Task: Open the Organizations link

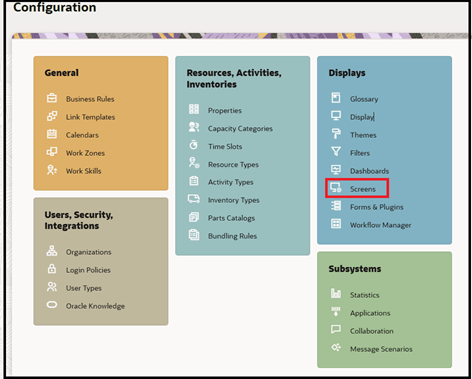Action: 89,252
